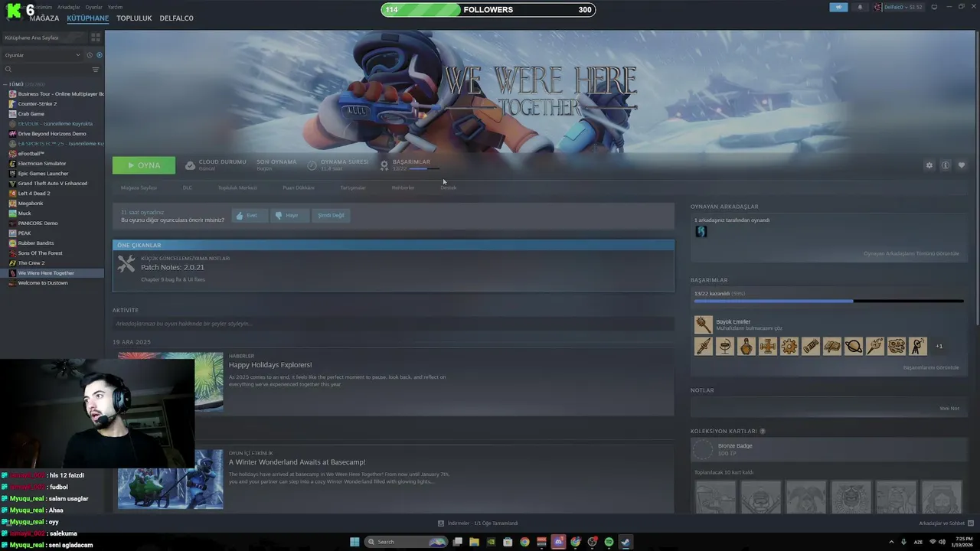Image resolution: width=980 pixels, height=551 pixels.
Task: Click the green OYNA play button
Action: click(144, 165)
